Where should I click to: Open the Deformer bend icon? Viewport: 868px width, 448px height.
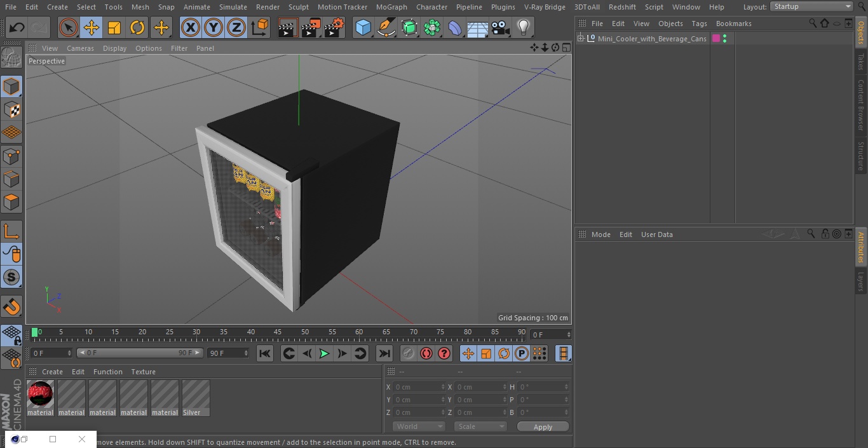tap(455, 27)
